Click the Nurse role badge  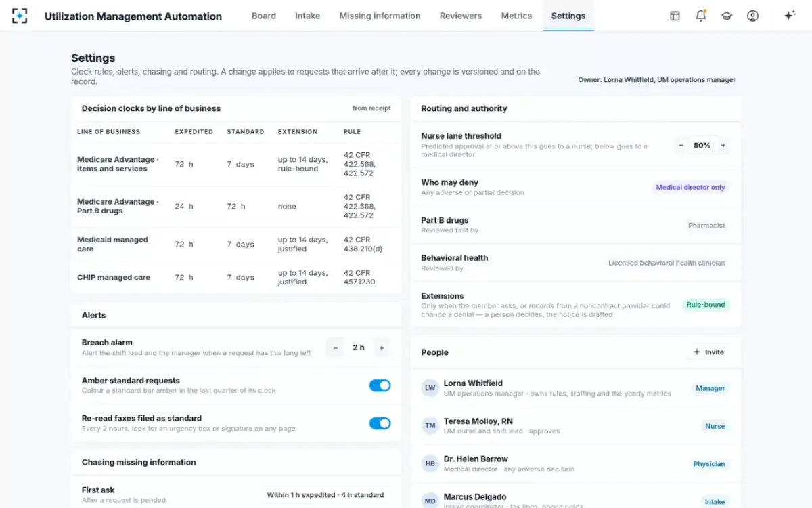pos(715,427)
